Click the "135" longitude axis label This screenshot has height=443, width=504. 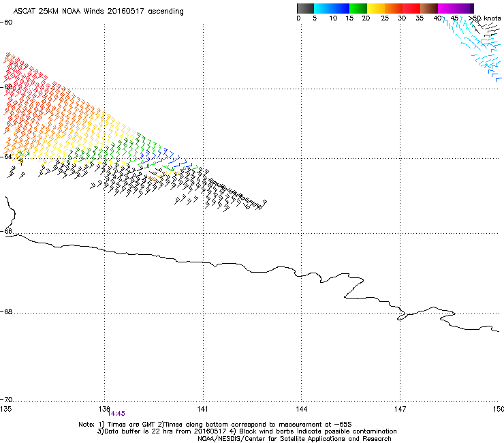click(5, 408)
